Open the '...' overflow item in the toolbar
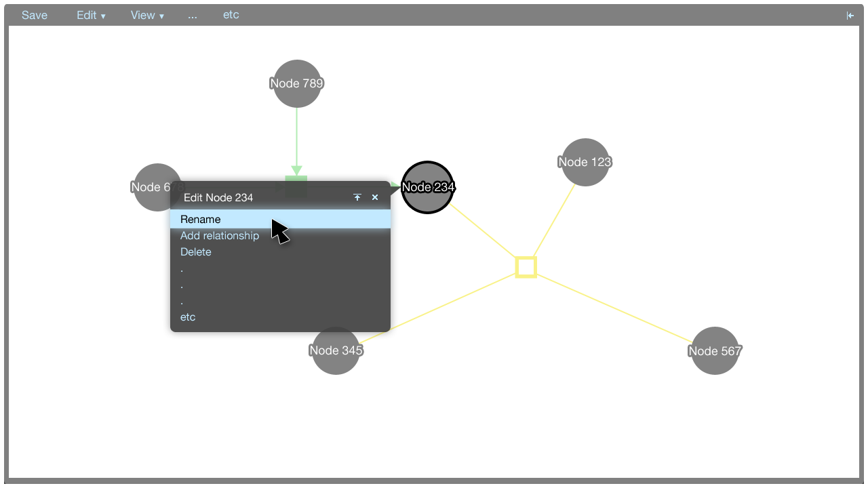The image size is (868, 488). pos(193,16)
